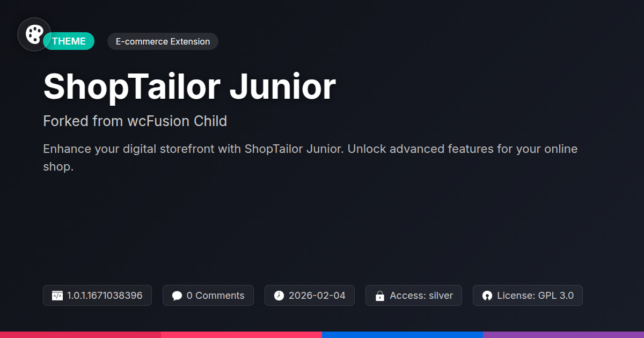This screenshot has width=644, height=338.
Task: Click the Access: silver label
Action: pyautogui.click(x=421, y=296)
